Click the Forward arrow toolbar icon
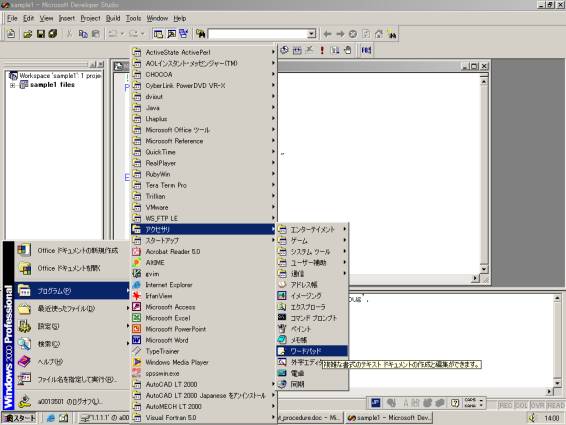This screenshot has height=425, width=566. click(x=340, y=34)
